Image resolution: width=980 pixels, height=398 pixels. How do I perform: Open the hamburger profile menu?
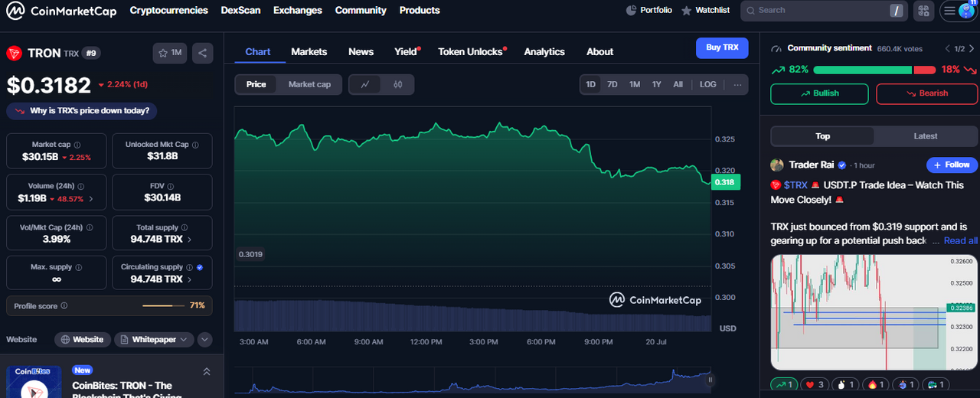(958, 11)
